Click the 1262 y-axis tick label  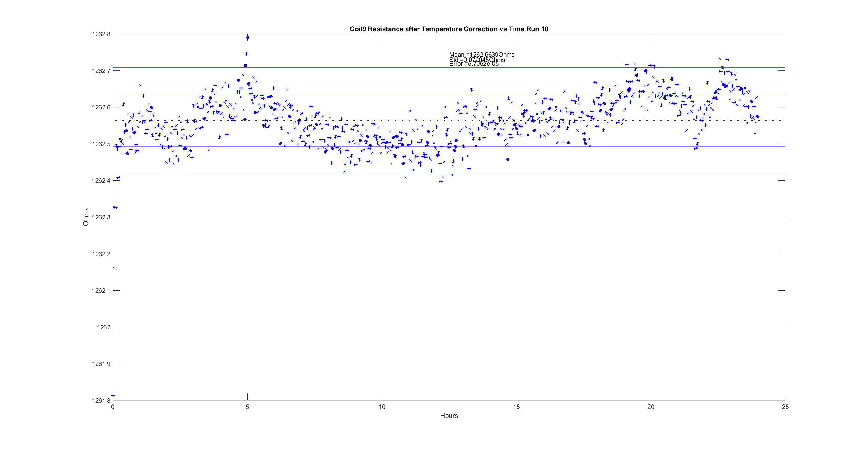click(104, 327)
